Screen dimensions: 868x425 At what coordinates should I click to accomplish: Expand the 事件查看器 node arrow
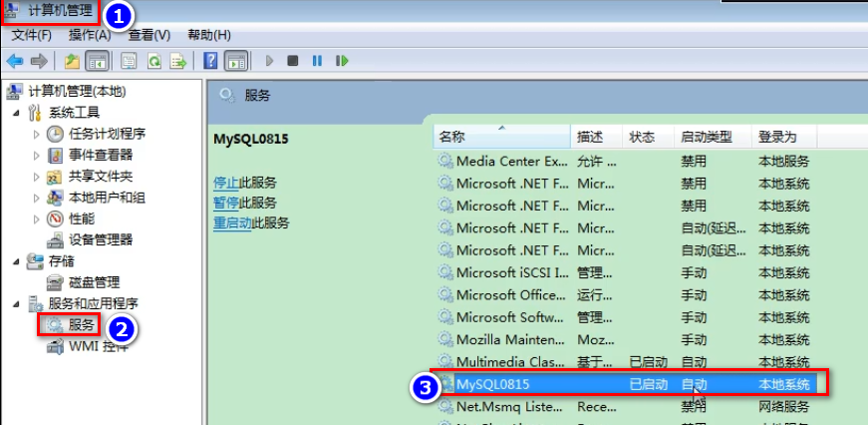point(37,156)
